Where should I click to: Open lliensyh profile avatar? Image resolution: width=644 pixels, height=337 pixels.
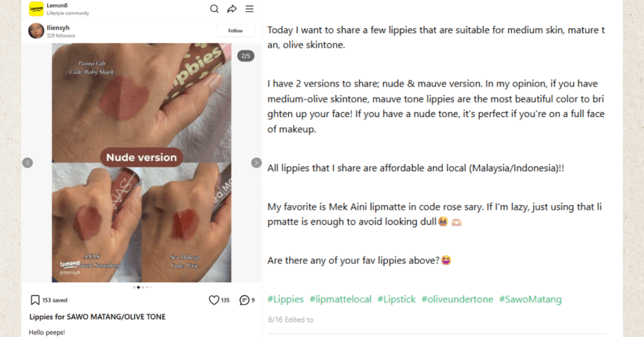36,31
